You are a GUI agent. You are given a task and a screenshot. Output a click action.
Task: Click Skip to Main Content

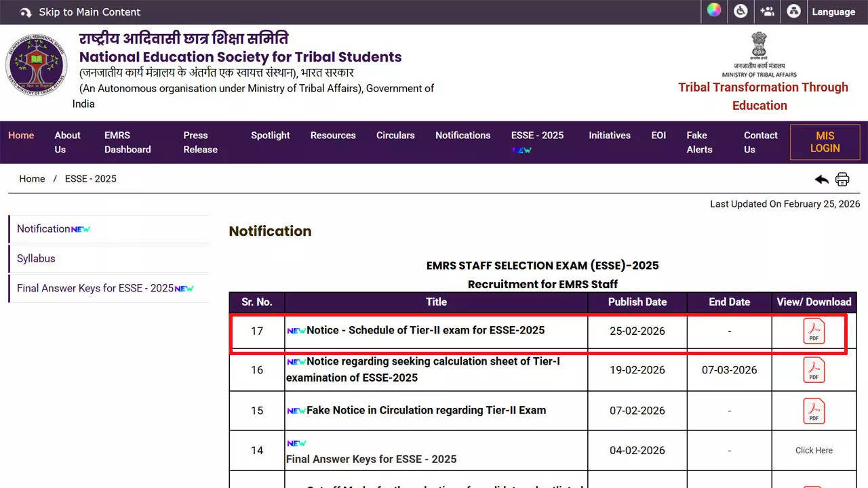point(89,12)
